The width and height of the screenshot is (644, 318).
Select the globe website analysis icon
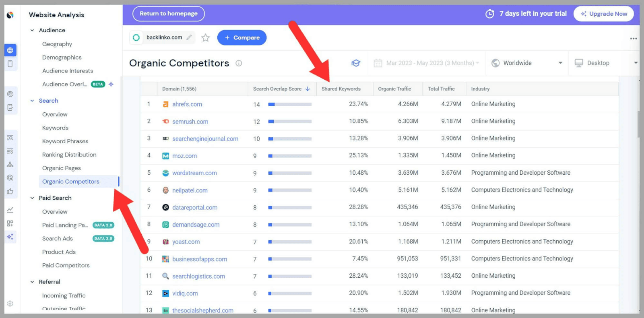tap(10, 50)
